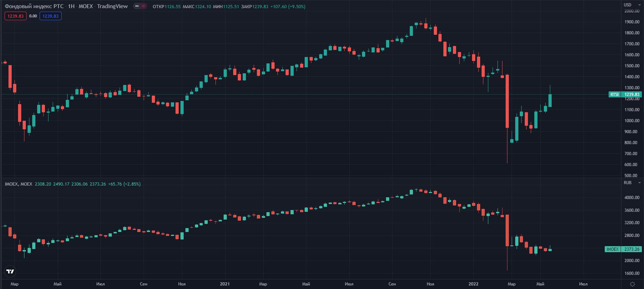Click the IMOEX low value 2306.06
Image resolution: width=644 pixels, height=289 pixels.
tap(80, 184)
